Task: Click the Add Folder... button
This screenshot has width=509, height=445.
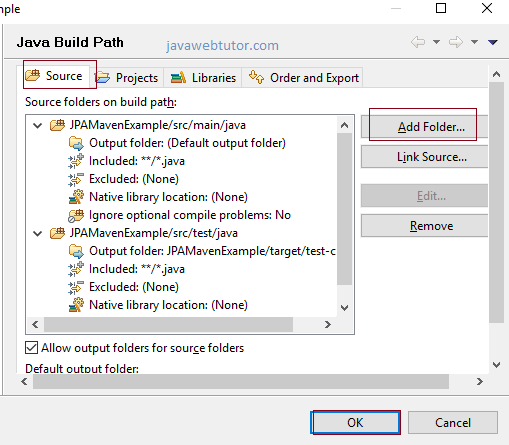Action: (424, 127)
